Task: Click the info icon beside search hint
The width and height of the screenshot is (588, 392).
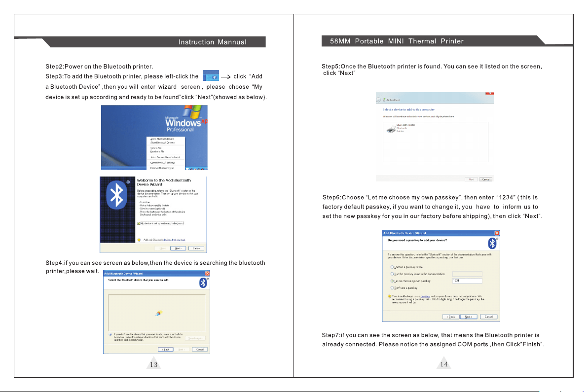Action: coord(110,334)
